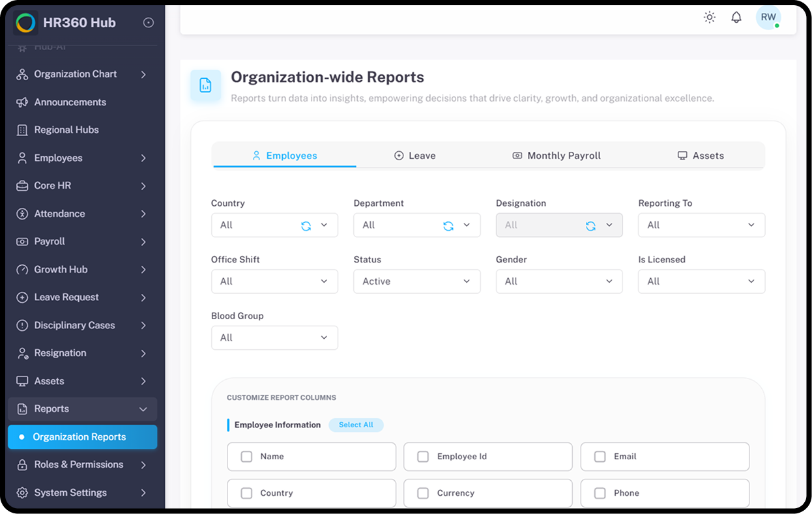
Task: Check the Email column checkbox
Action: click(600, 457)
